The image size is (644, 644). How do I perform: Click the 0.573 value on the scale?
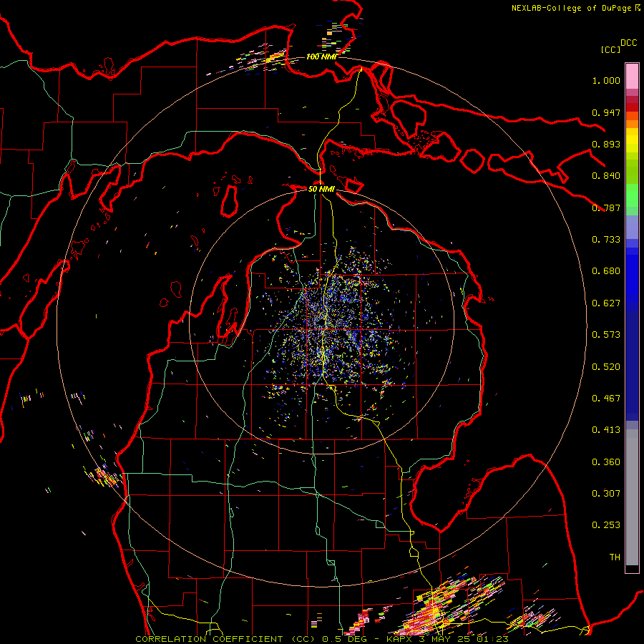click(x=606, y=335)
